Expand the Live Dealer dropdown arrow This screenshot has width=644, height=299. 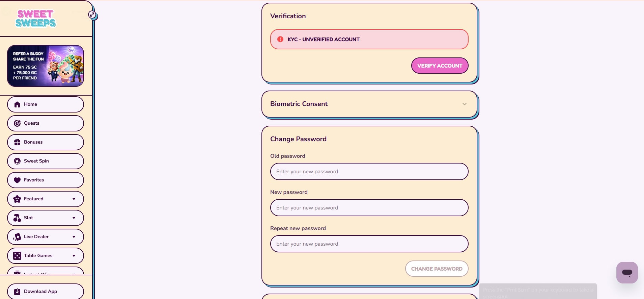74,237
